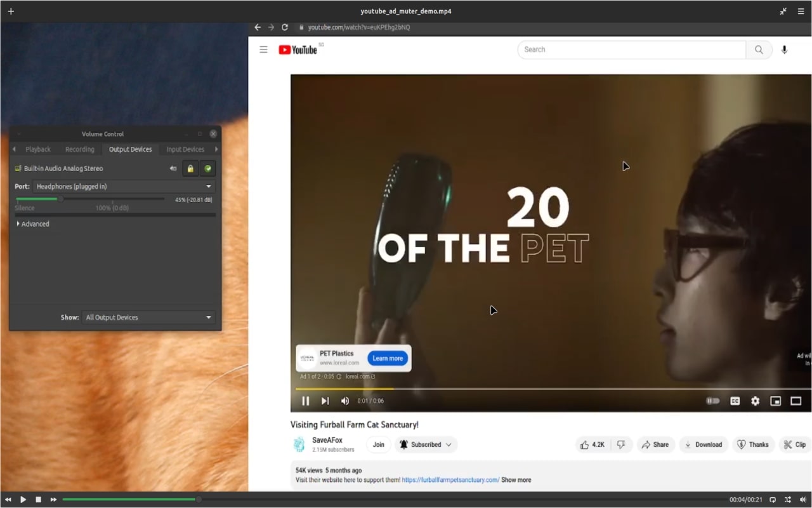Open YouTube player settings gear
Viewport: 812px width, 508px height.
click(755, 401)
